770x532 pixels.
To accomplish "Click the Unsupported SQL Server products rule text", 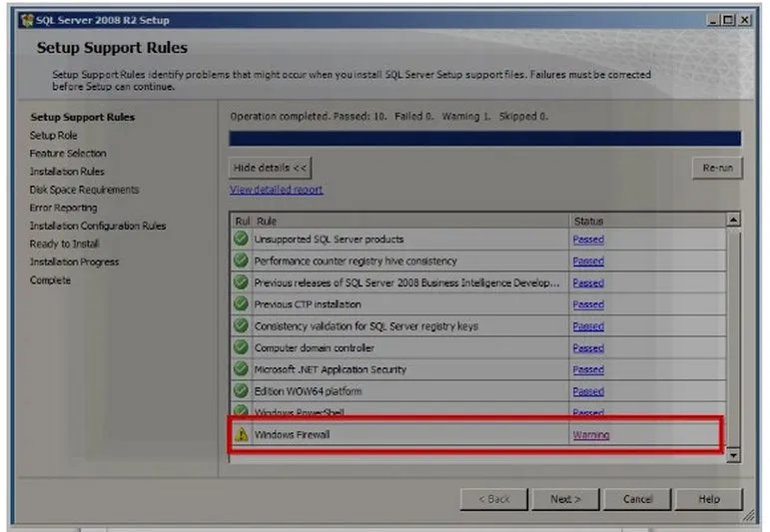I will point(329,239).
